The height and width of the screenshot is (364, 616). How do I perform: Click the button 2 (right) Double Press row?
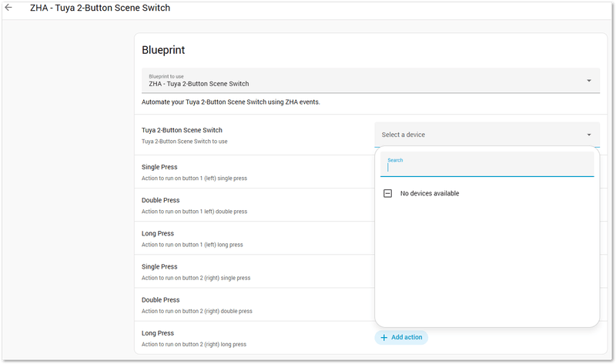tap(197, 305)
